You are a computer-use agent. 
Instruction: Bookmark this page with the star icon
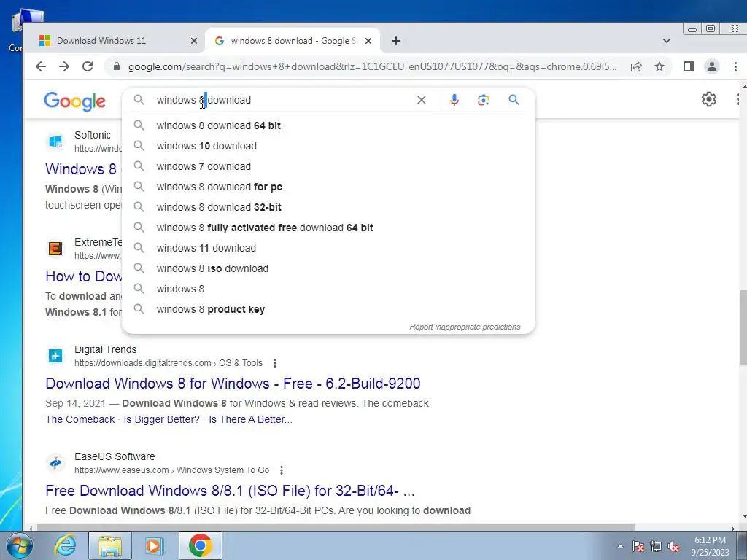click(x=659, y=66)
